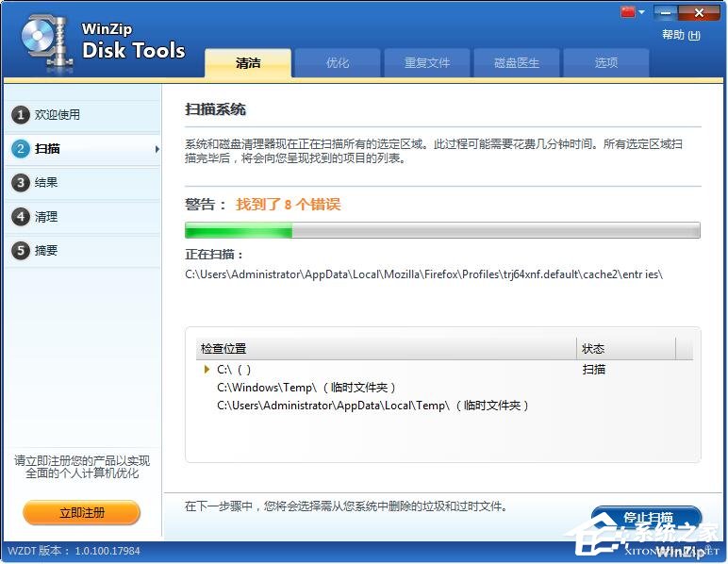Viewport: 728px width, 564px height.
Task: Open the 帮助 (H) help link
Action: [680, 35]
